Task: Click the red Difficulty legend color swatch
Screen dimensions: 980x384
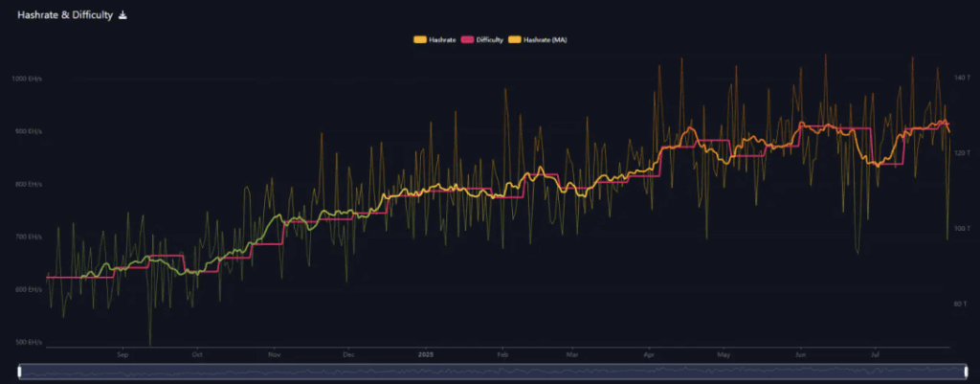Action: tap(468, 39)
